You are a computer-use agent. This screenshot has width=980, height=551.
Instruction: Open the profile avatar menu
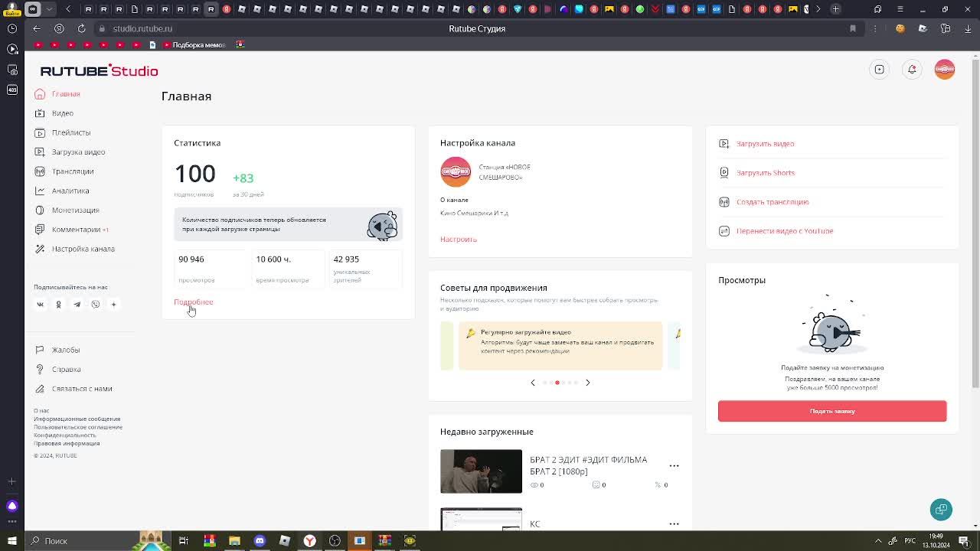click(x=945, y=70)
